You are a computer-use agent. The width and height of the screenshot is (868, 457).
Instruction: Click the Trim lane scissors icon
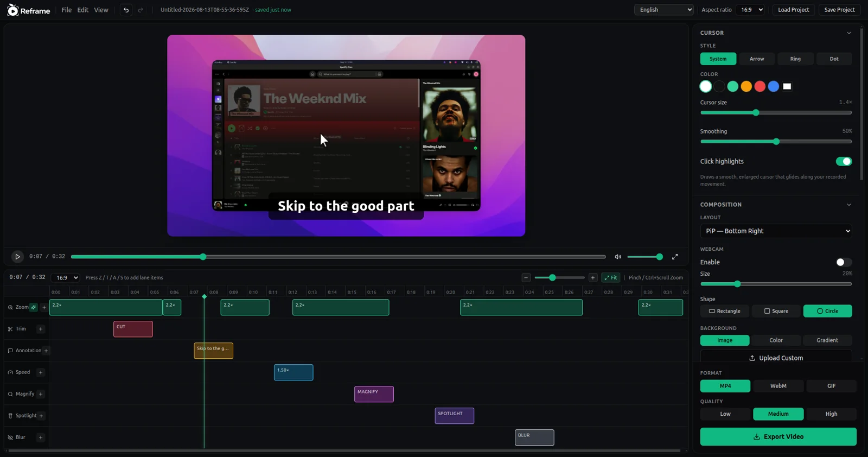pos(10,329)
